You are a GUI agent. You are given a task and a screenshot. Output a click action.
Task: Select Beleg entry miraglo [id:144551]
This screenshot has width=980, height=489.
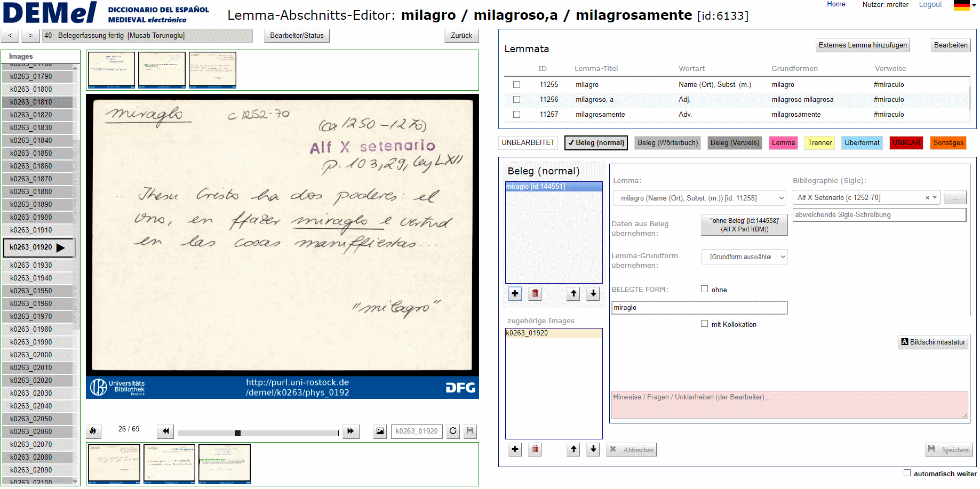(554, 187)
